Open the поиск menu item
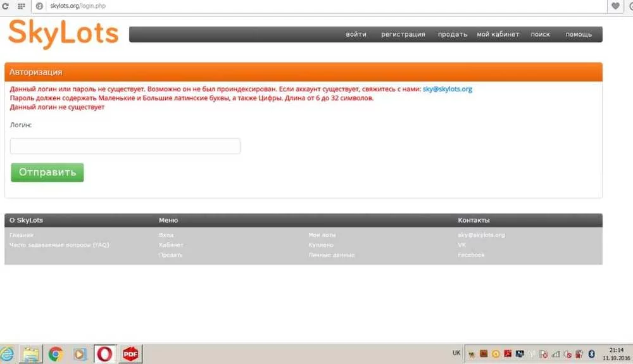This screenshot has height=364, width=633. (x=540, y=34)
